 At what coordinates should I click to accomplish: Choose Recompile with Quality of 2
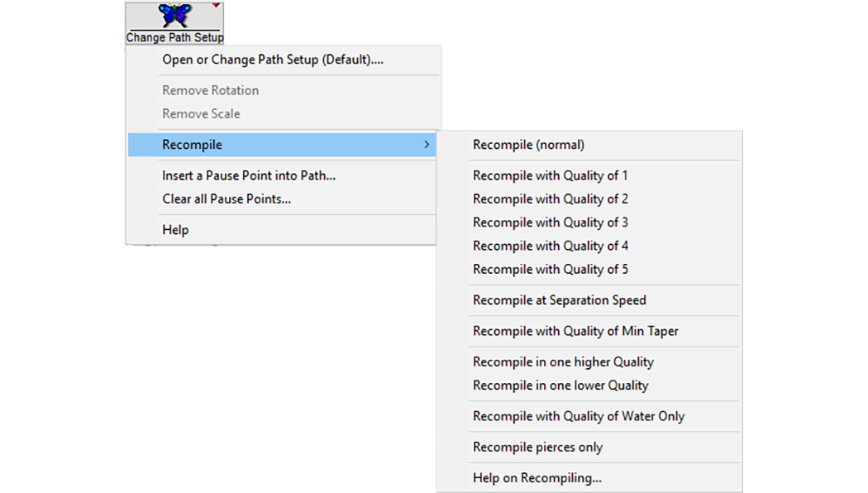(550, 199)
